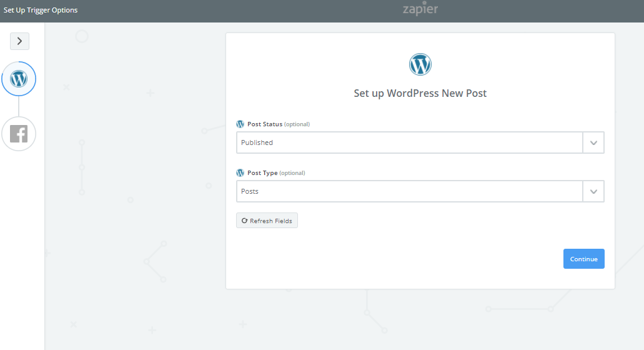This screenshot has height=350, width=644.
Task: Open the Post Type dropdown arrow
Action: click(593, 191)
